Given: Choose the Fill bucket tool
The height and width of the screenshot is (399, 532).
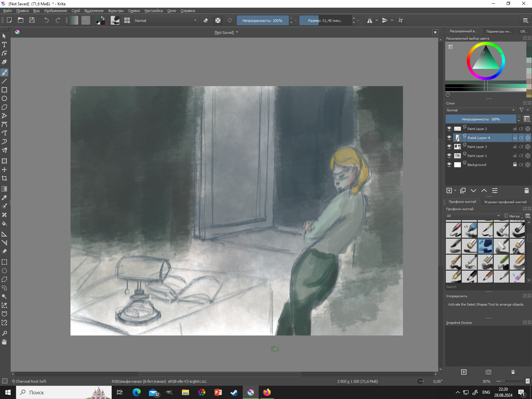Looking at the screenshot, I should (4, 223).
